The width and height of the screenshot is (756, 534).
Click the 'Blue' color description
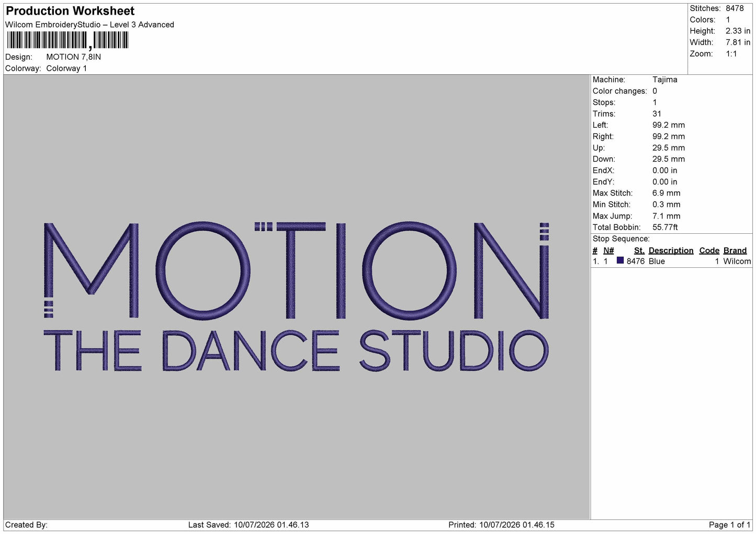pyautogui.click(x=657, y=262)
